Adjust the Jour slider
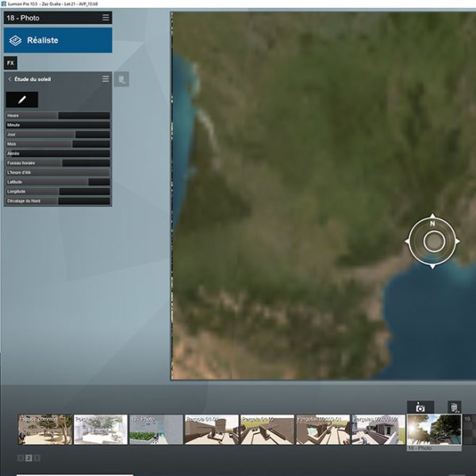This screenshot has width=476, height=476. pyautogui.click(x=58, y=135)
